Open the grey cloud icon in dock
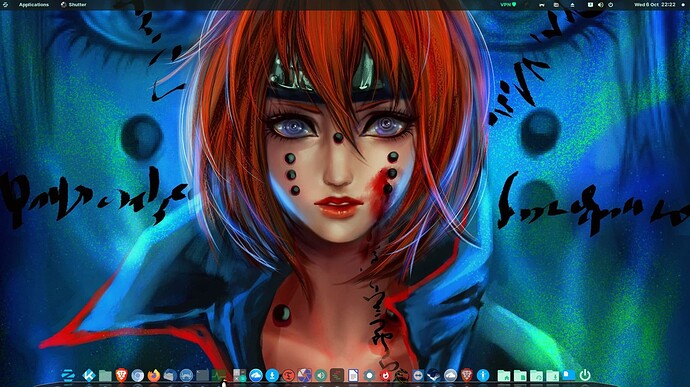Viewport: 690px width, 387px height. (x=451, y=375)
